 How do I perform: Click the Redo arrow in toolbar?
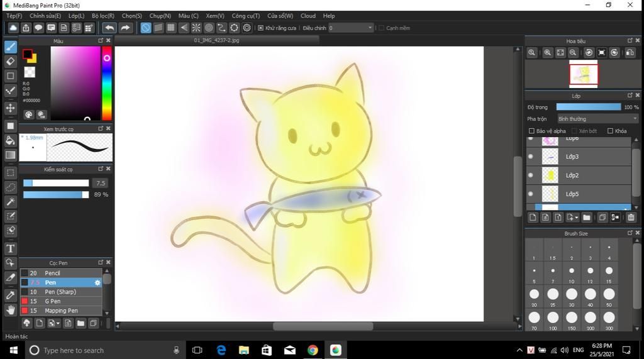coord(125,28)
